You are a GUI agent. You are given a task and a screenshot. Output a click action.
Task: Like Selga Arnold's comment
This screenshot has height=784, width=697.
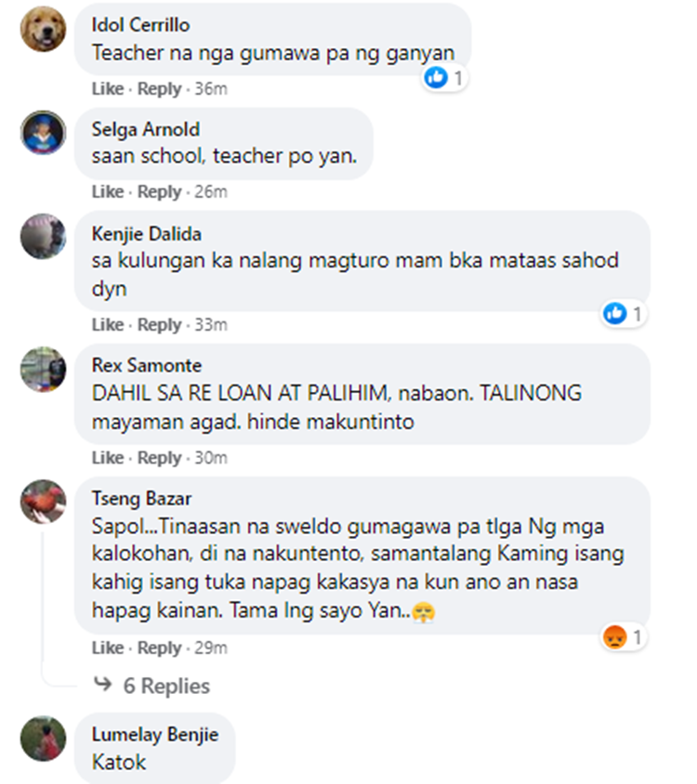pos(108,191)
